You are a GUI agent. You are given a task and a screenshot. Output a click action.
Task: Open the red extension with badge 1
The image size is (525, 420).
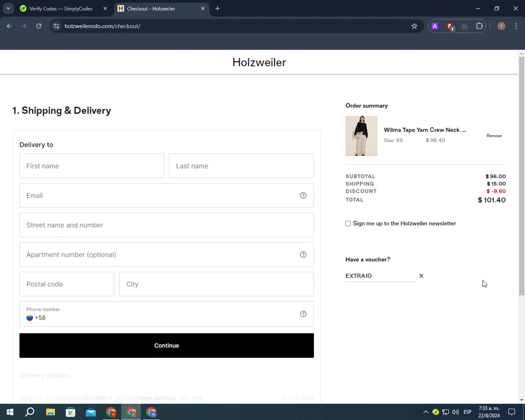pos(450,26)
